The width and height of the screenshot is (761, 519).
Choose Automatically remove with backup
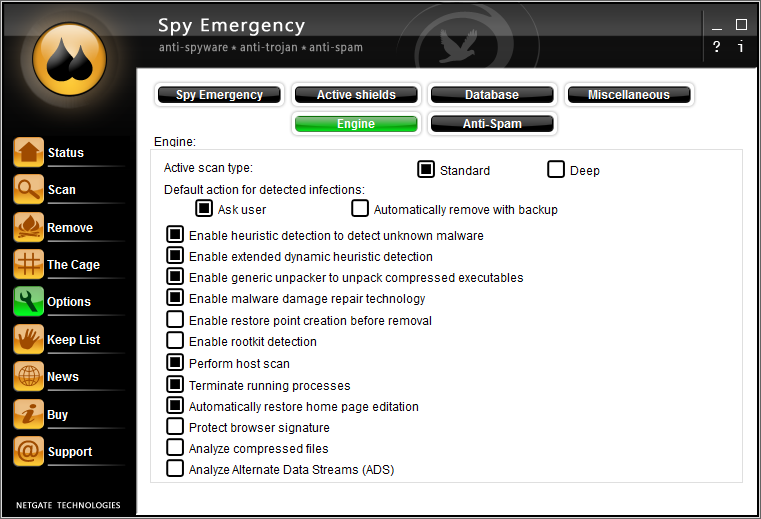click(x=360, y=209)
